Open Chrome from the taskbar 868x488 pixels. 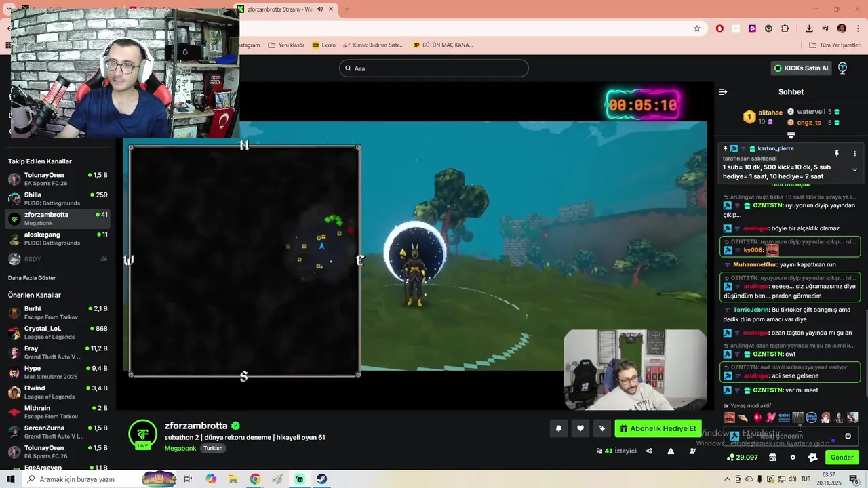[255, 479]
